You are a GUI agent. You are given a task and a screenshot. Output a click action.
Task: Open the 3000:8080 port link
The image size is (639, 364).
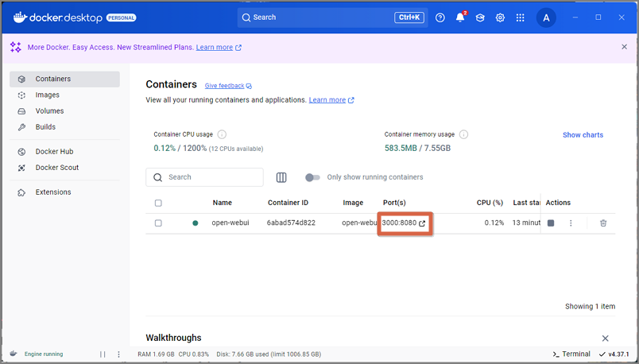[399, 223]
